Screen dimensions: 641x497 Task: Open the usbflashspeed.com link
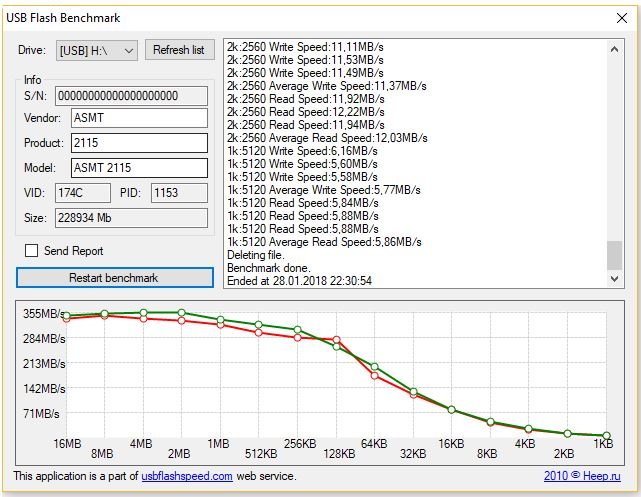(187, 476)
